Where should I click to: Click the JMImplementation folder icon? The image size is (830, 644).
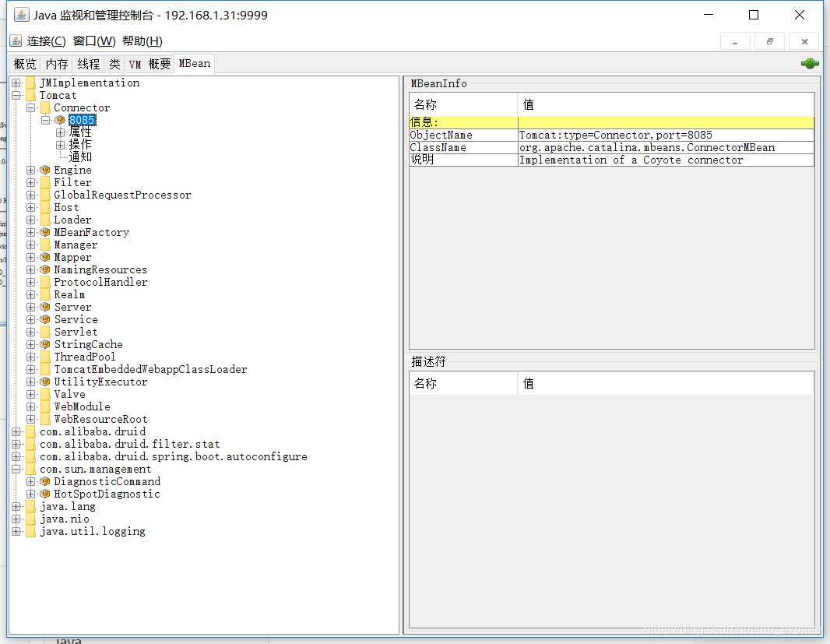(x=30, y=83)
